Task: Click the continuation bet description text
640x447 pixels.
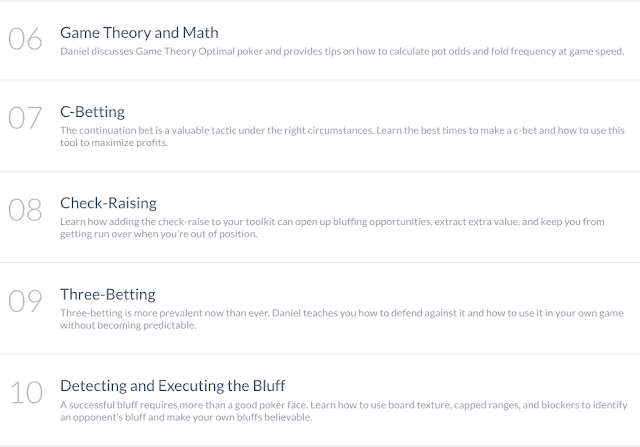Action: (x=342, y=136)
